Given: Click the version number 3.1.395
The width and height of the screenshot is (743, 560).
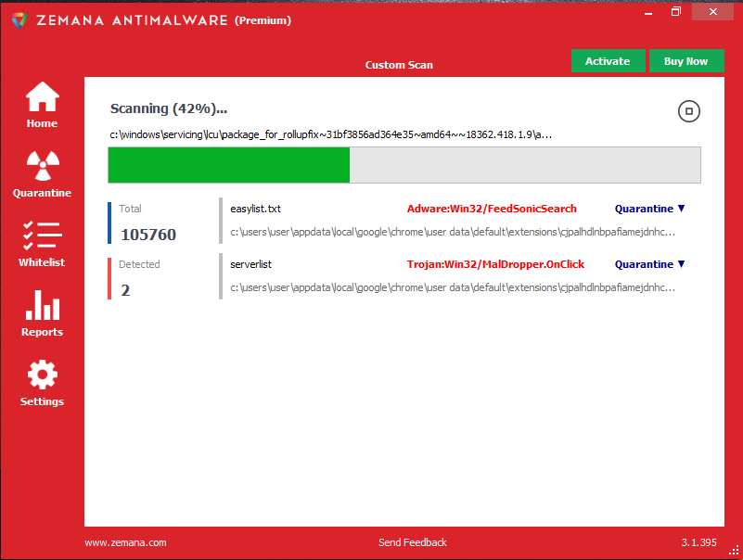Looking at the screenshot, I should click(x=698, y=542).
